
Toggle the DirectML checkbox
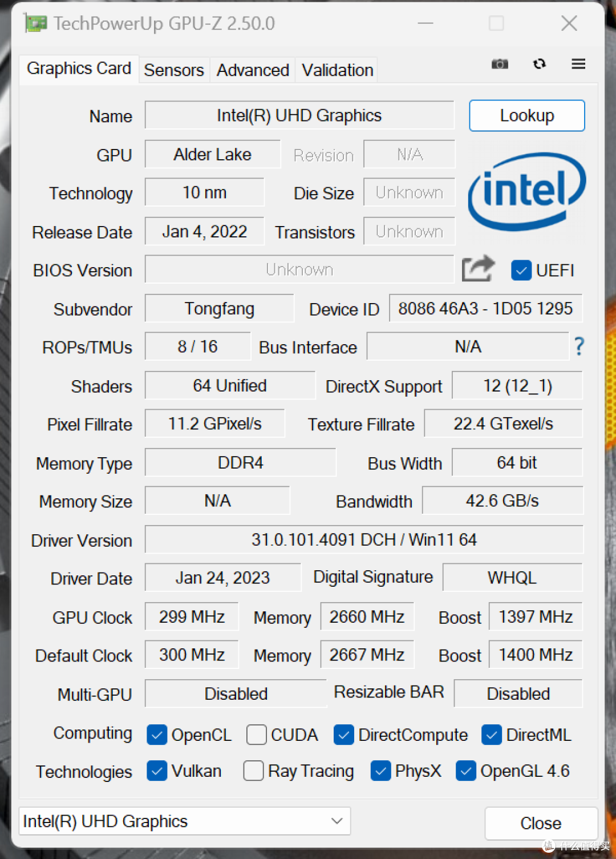492,735
